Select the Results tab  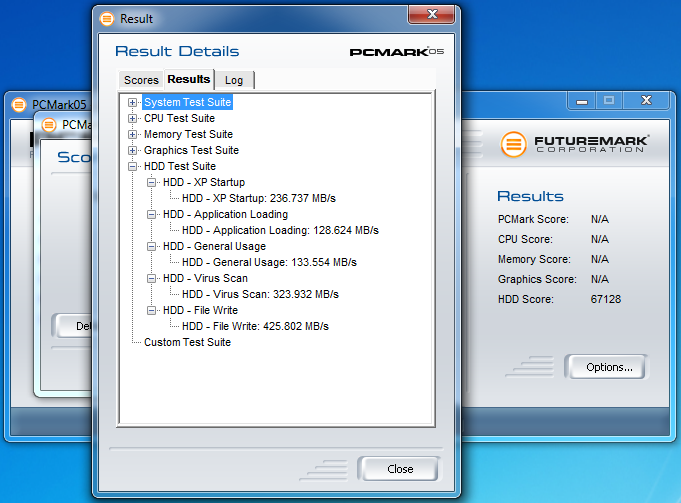pos(189,79)
